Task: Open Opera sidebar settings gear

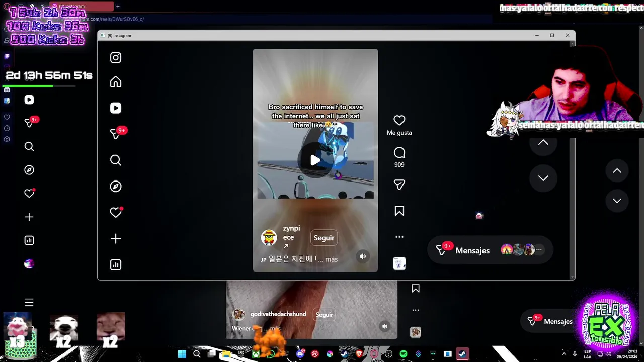Action: pyautogui.click(x=7, y=139)
